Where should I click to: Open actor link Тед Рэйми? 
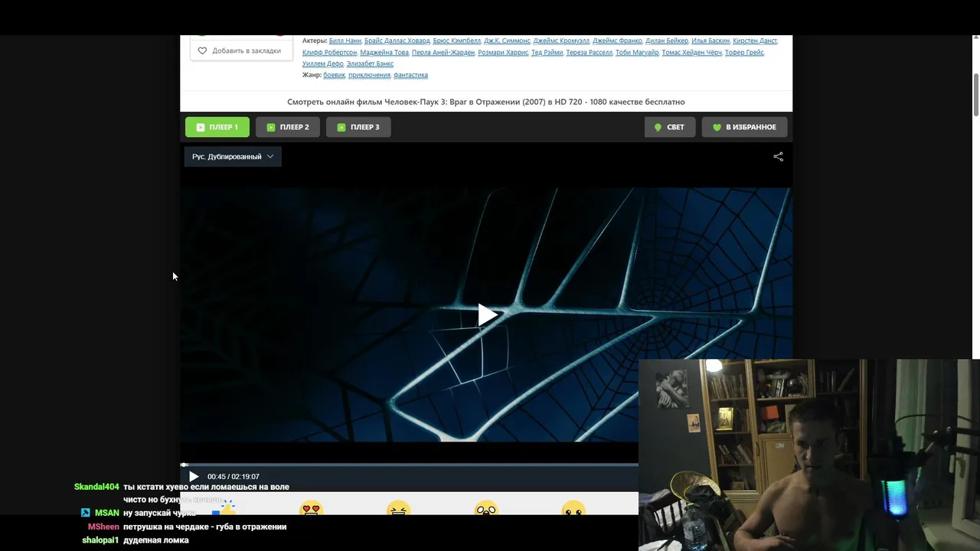547,52
